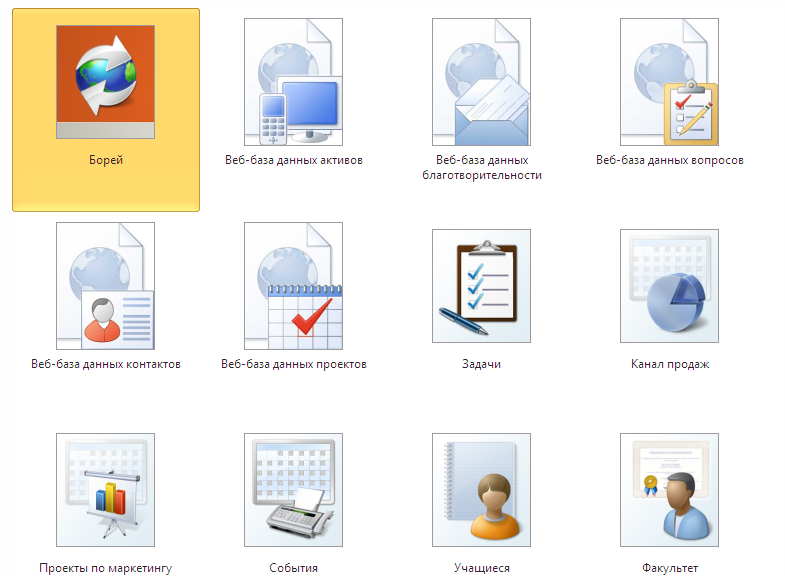The image size is (785, 576).
Task: Choose the Факультет certificate icon
Action: point(669,490)
